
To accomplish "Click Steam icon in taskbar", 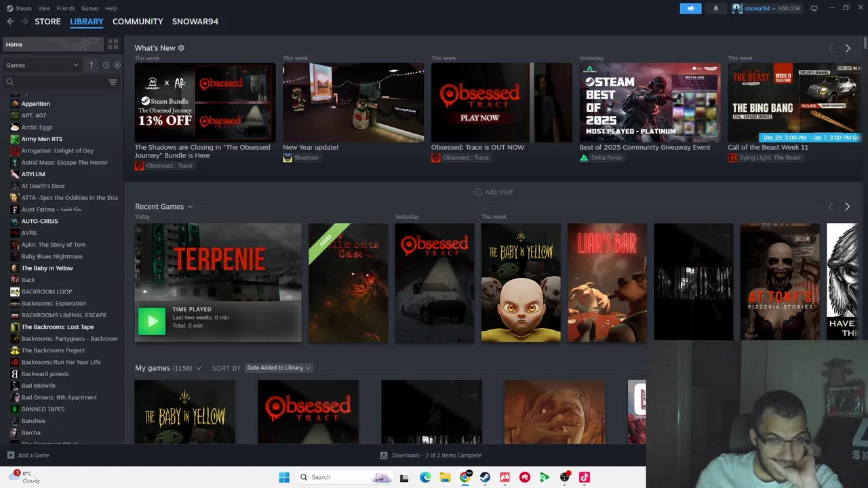I will [x=486, y=477].
